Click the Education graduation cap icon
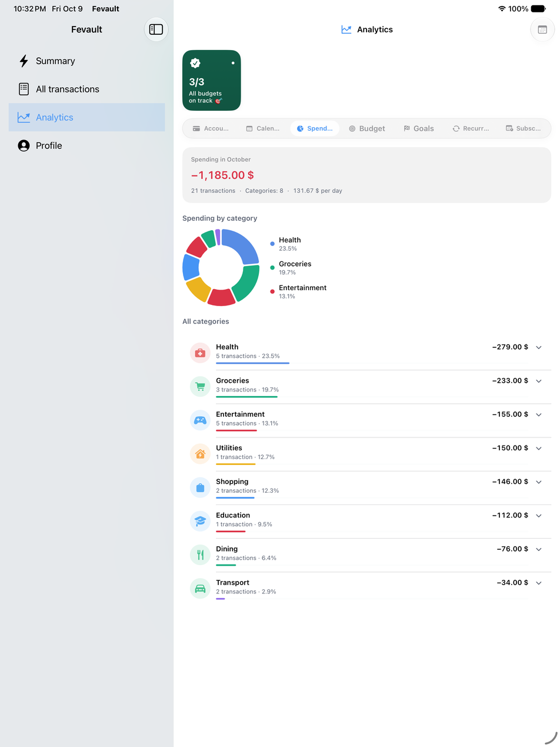The width and height of the screenshot is (560, 747). pos(200,521)
